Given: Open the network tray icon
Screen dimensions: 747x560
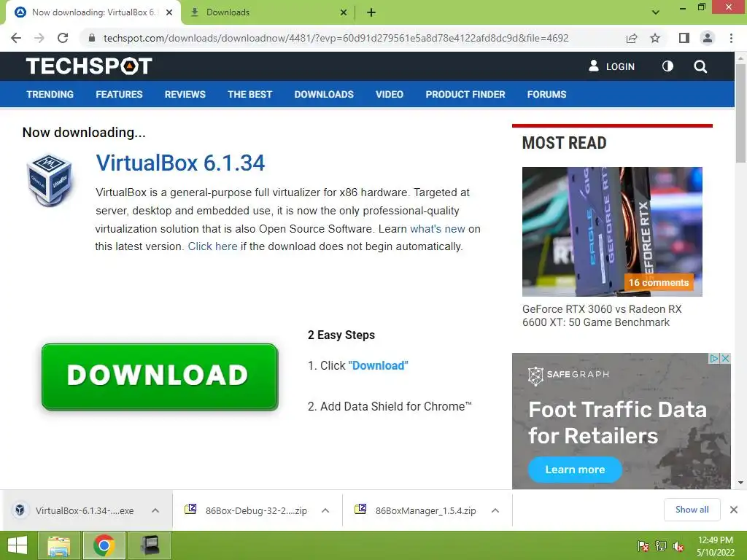Looking at the screenshot, I should (661, 546).
